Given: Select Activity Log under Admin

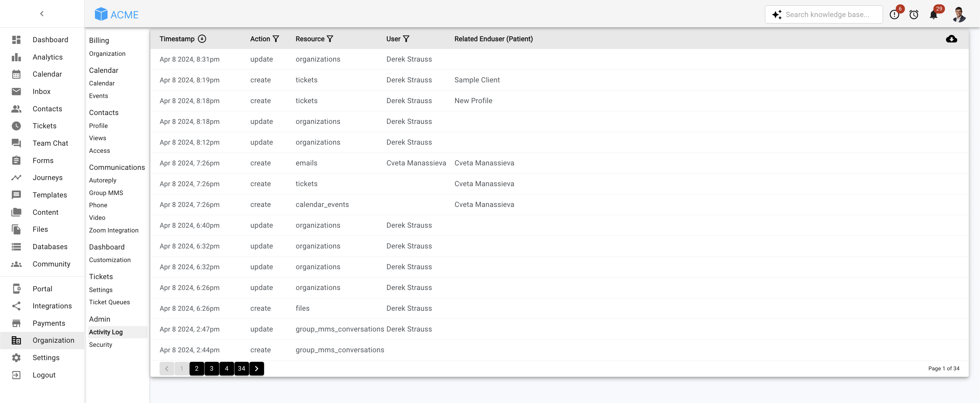Looking at the screenshot, I should (x=117, y=332).
